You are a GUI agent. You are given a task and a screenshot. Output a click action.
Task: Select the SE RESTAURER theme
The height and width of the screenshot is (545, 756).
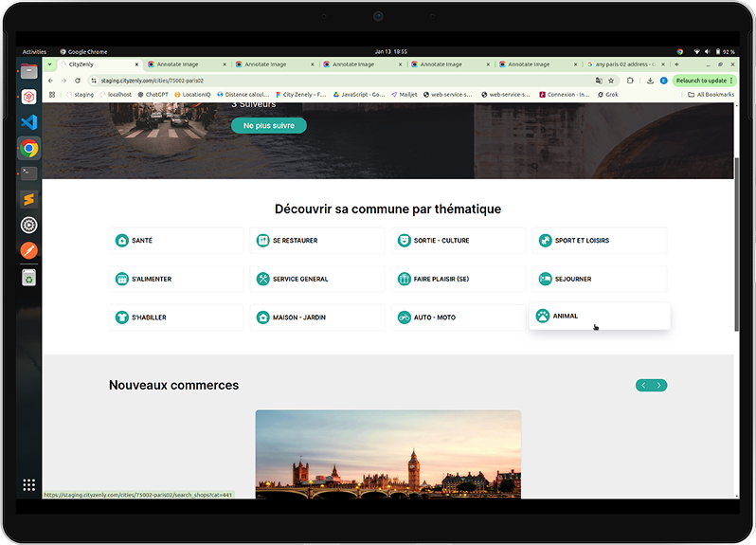click(317, 240)
